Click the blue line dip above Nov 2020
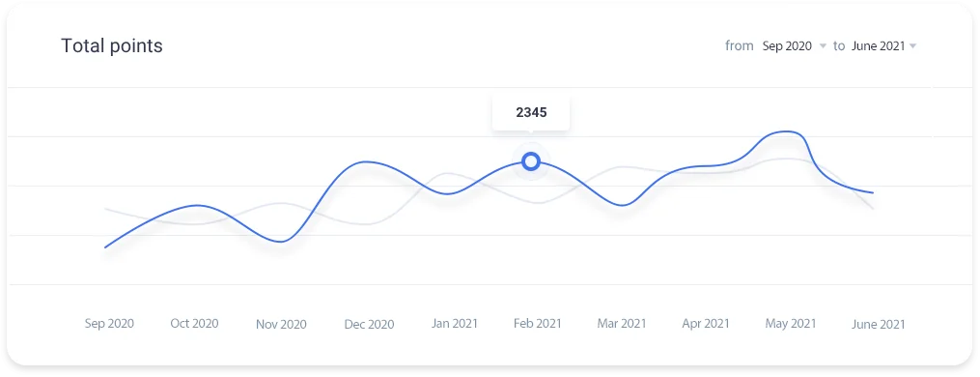This screenshot has height=377, width=980. coord(281,242)
